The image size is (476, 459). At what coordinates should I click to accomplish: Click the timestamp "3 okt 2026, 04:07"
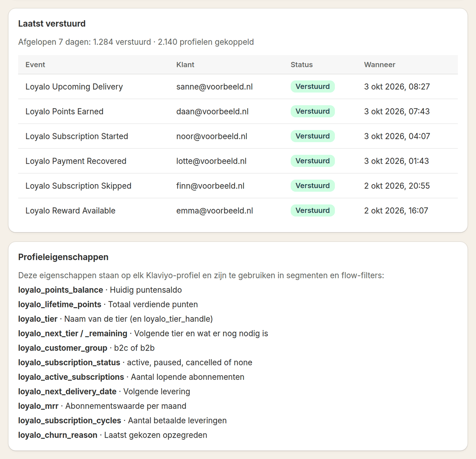397,136
